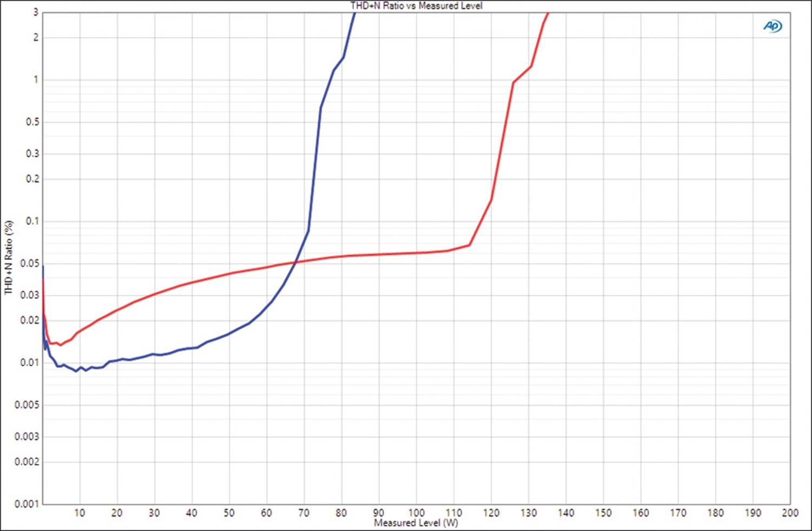This screenshot has height=531, width=812.
Task: Click the x-axis value 200
Action: [790, 513]
